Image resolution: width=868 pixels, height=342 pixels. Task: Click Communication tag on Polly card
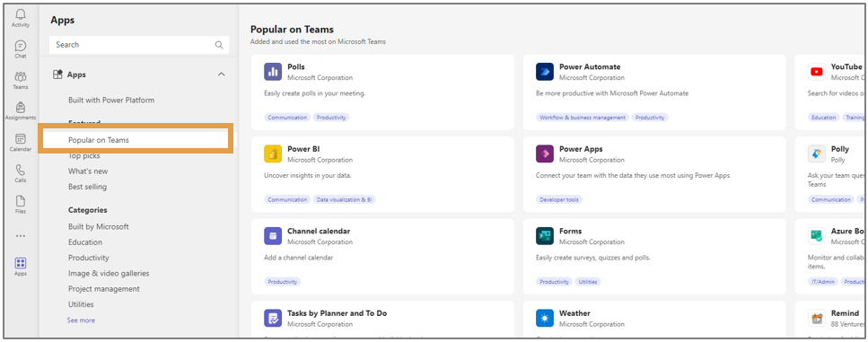(x=831, y=200)
